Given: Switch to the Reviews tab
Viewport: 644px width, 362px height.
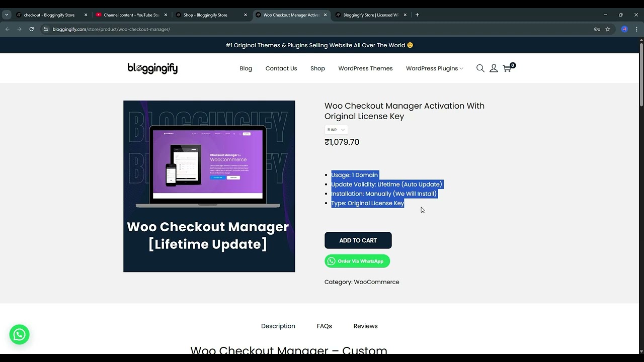Looking at the screenshot, I should click(365, 326).
